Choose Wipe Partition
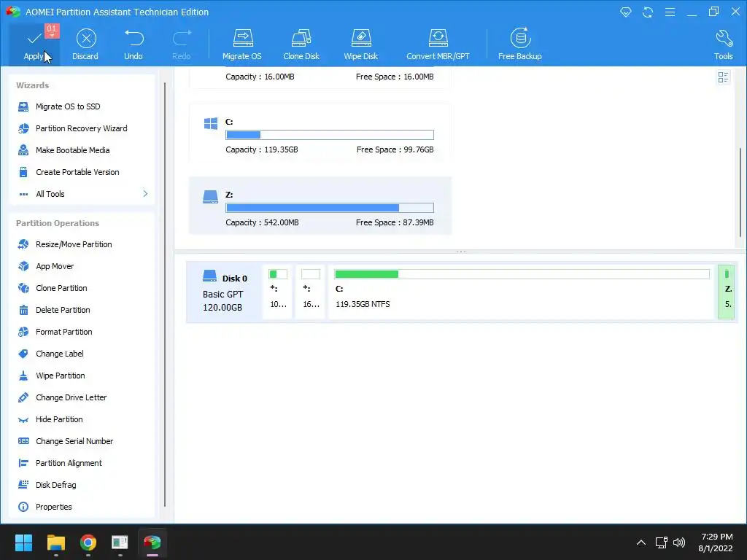This screenshot has width=747, height=560. tap(60, 376)
